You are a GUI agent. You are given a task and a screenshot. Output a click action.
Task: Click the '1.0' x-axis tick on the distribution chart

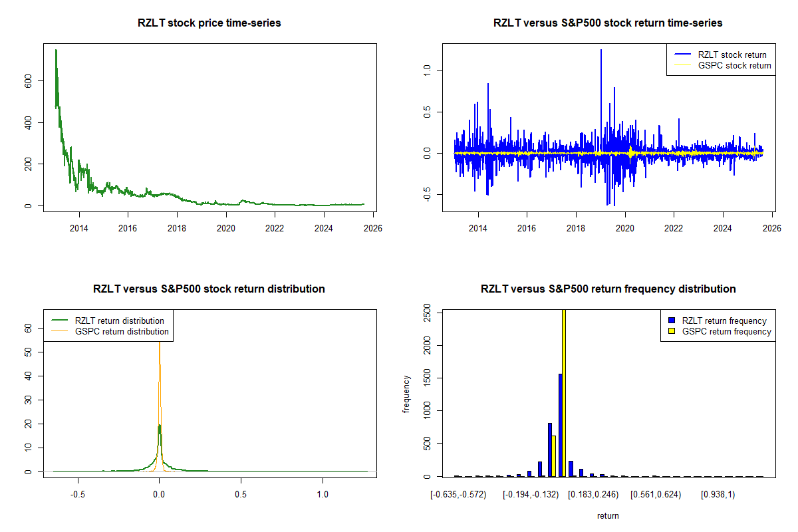323,495
